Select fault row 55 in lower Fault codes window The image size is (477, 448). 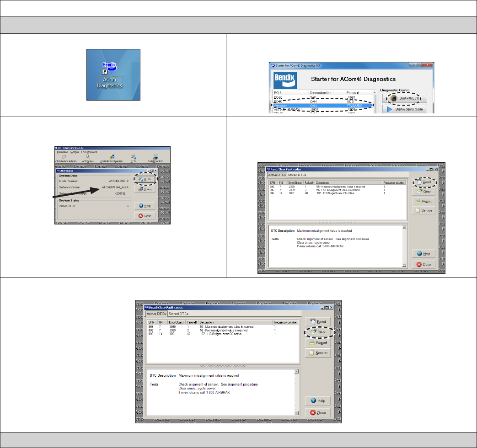coord(223,327)
